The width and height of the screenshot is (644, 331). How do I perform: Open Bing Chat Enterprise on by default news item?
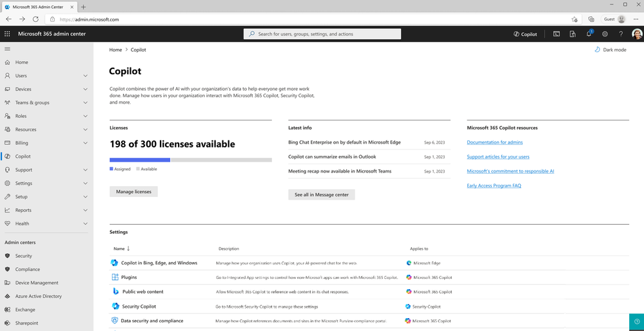pos(344,142)
